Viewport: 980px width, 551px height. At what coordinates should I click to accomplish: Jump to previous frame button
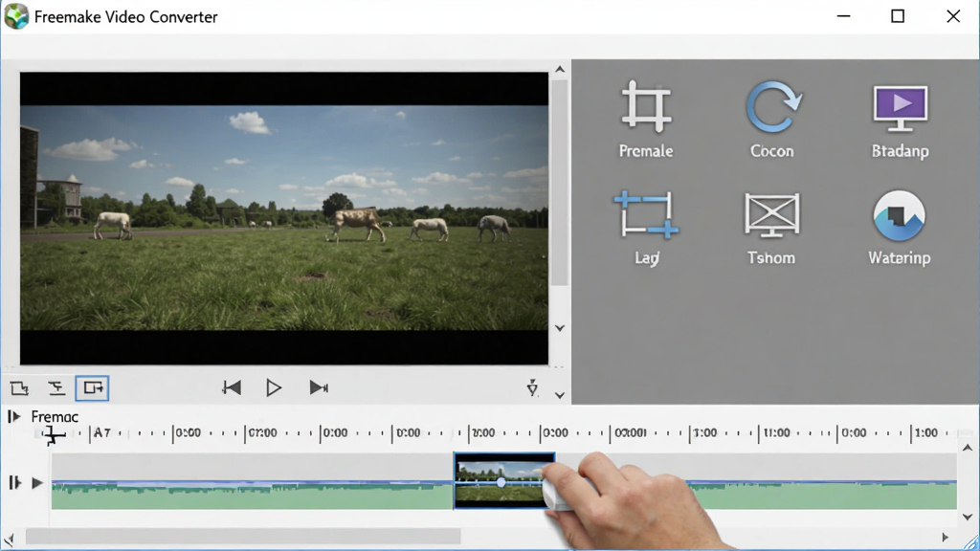pos(232,388)
